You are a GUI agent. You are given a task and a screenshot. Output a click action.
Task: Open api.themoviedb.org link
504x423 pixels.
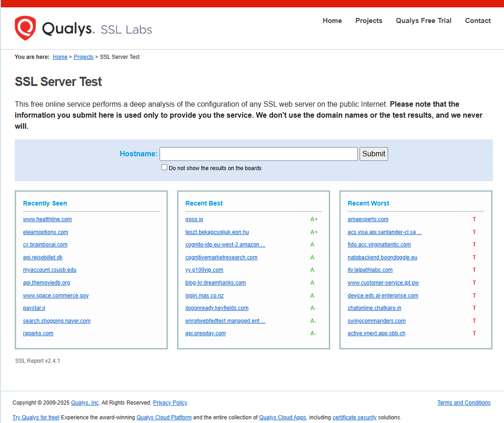pos(46,283)
